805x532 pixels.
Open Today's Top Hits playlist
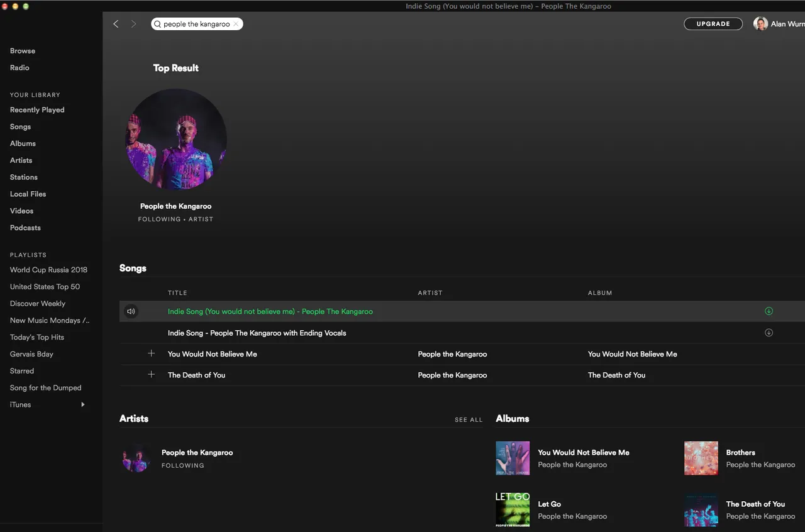37,338
